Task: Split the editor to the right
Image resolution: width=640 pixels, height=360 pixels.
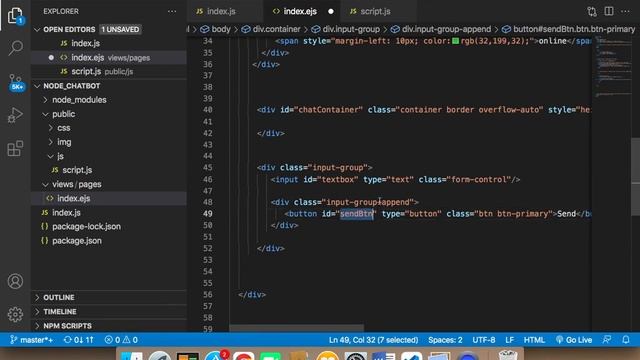Action: coord(609,11)
